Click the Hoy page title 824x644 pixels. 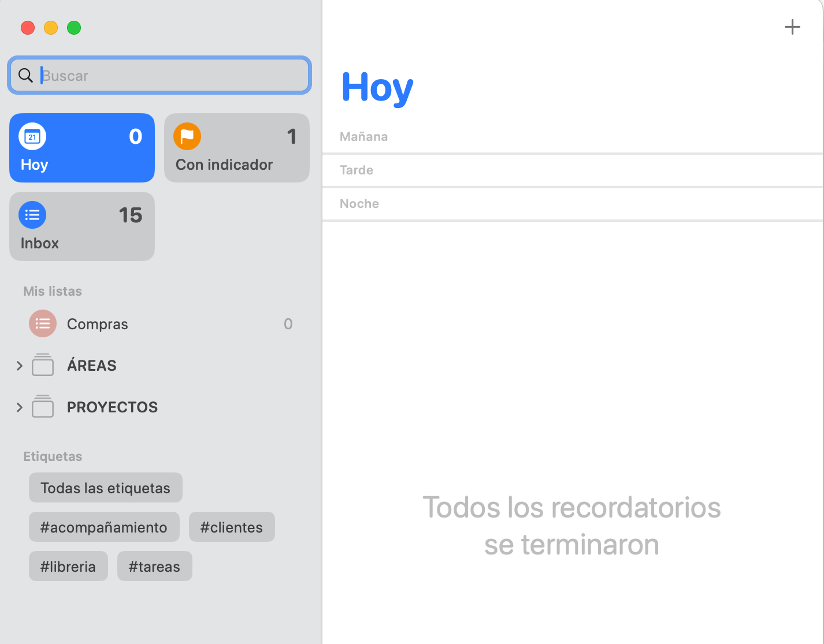(377, 88)
